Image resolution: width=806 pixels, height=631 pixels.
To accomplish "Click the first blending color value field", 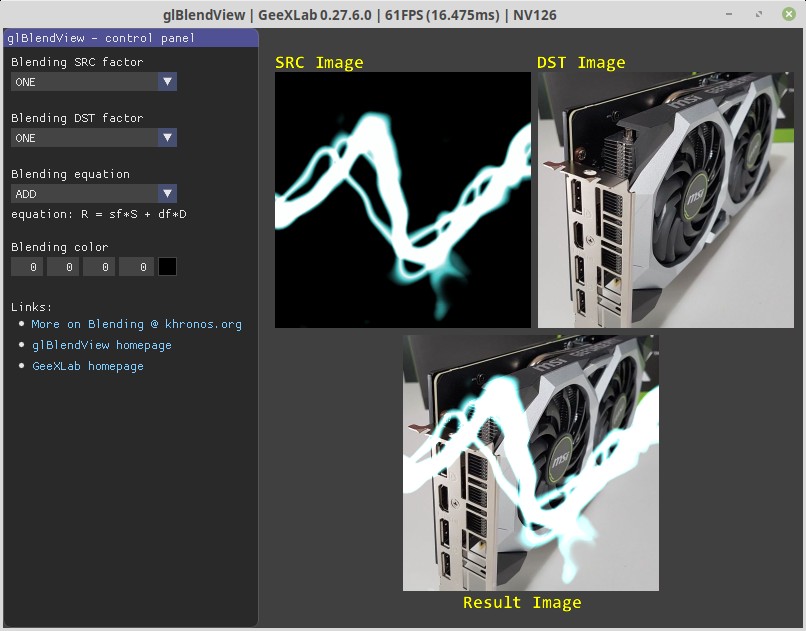I will click(x=27, y=267).
